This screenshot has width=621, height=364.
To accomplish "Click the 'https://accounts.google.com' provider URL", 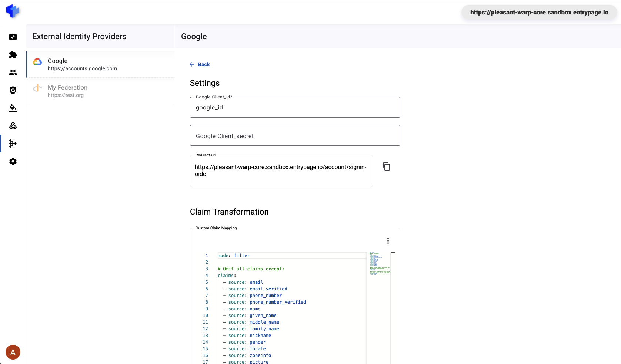I will (x=82, y=68).
